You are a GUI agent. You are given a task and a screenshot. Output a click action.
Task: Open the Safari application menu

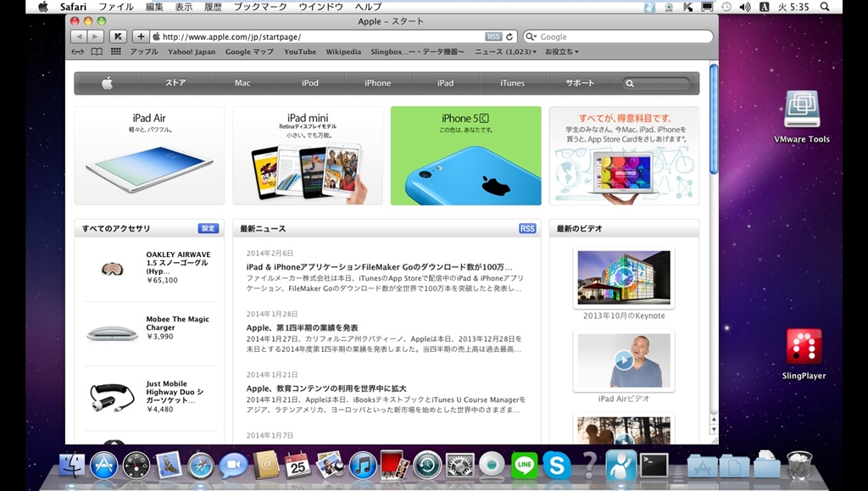pos(73,7)
